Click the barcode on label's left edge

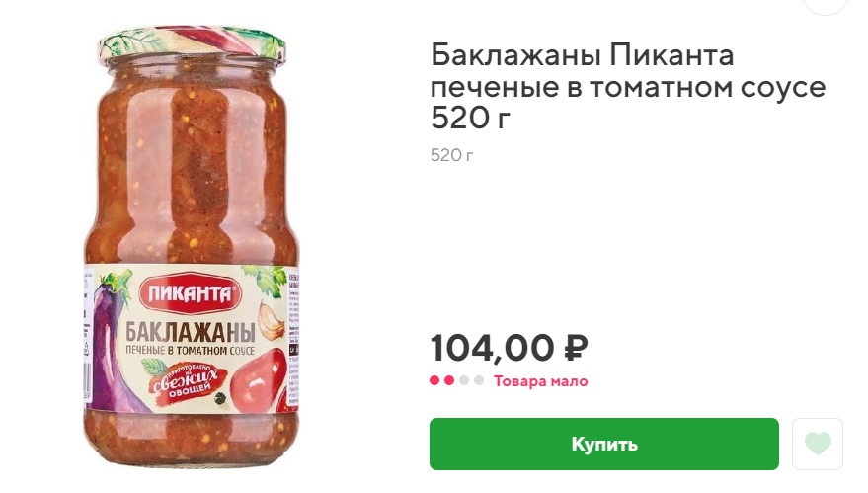coord(88,383)
